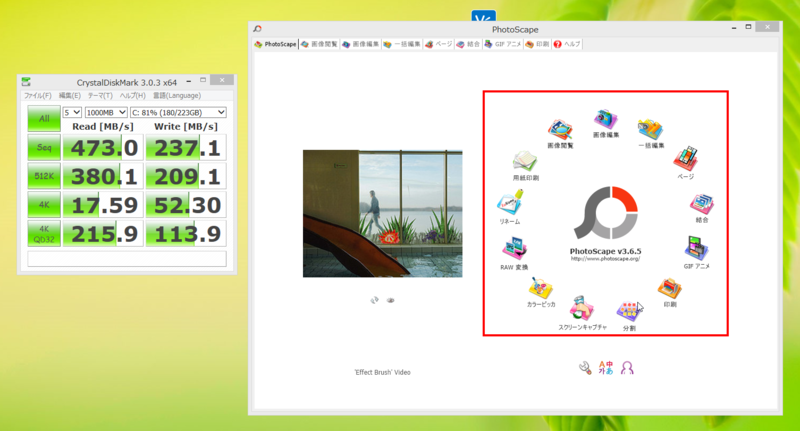Open the テーマ(T) menu in CrystalDiskMark
Viewport: 800px width, 431px height.
tap(100, 95)
